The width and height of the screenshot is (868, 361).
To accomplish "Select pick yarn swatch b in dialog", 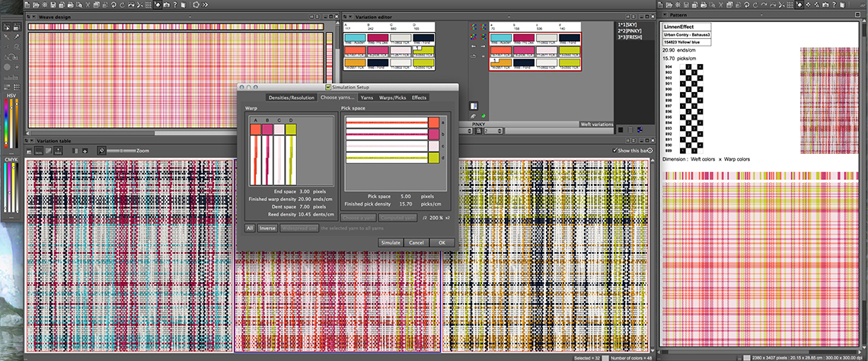I will pos(433,134).
